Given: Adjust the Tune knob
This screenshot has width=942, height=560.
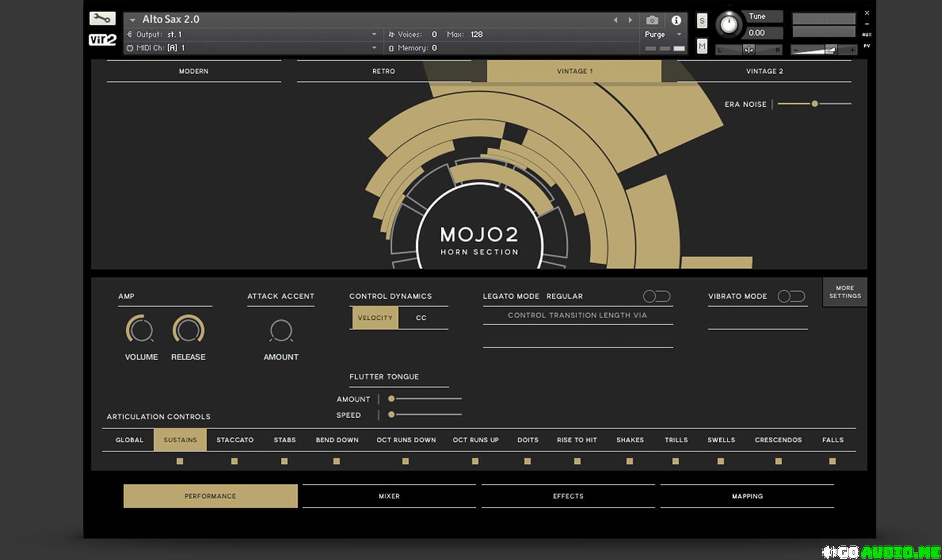Looking at the screenshot, I should tap(729, 25).
